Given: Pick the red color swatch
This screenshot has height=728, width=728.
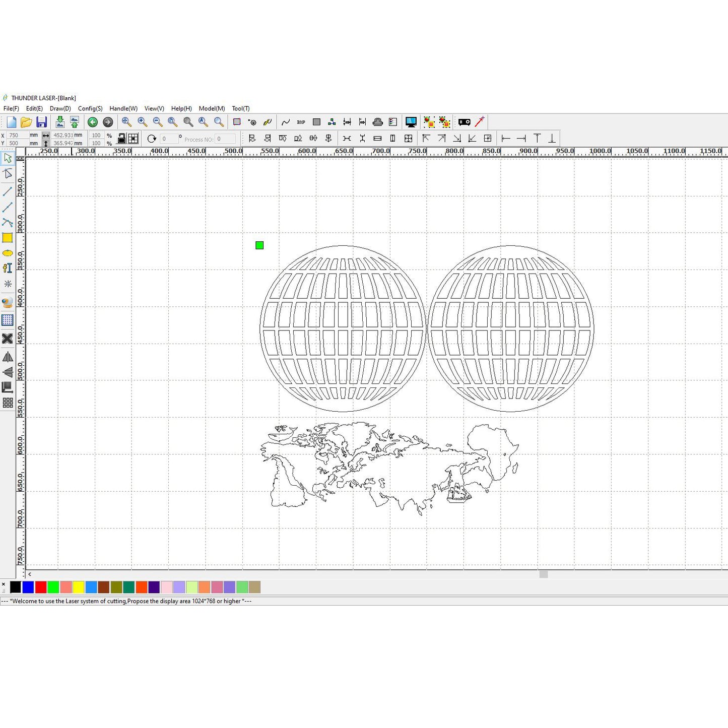Looking at the screenshot, I should point(41,587).
